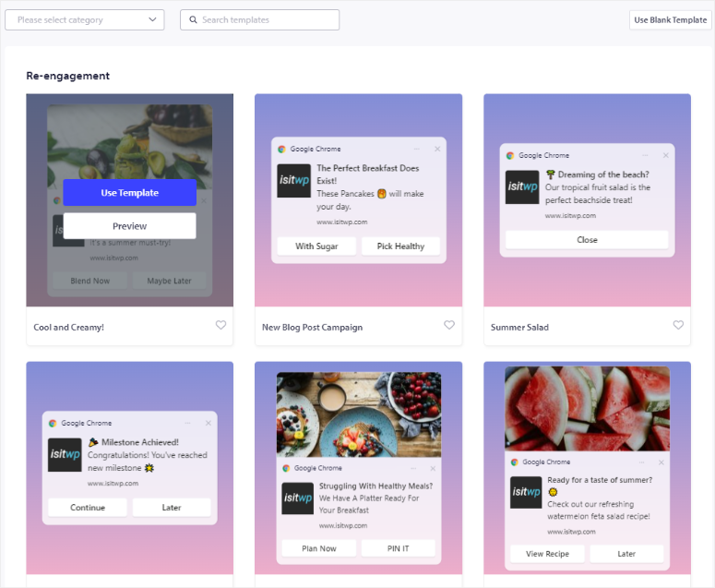Click 'Ready for a taste of summer?' text

pos(600,480)
